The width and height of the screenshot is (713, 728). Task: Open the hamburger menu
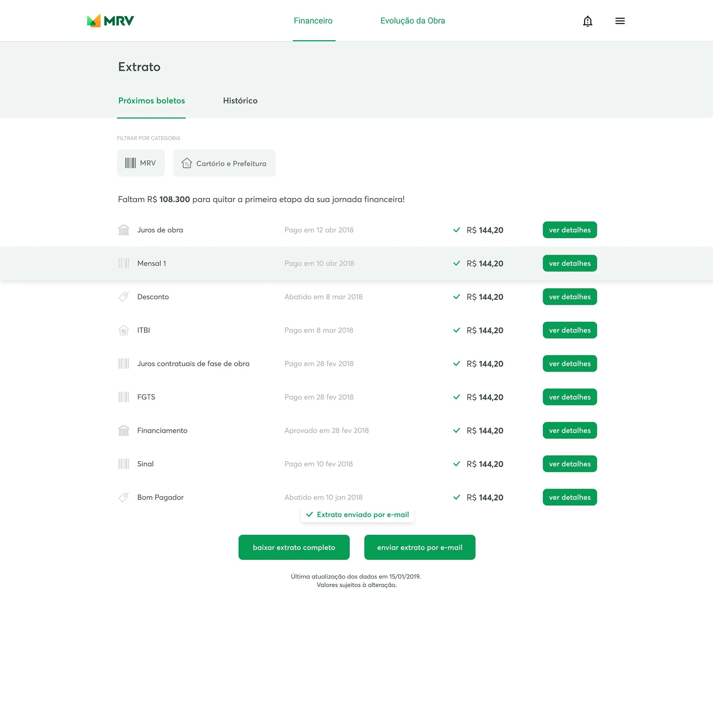620,21
